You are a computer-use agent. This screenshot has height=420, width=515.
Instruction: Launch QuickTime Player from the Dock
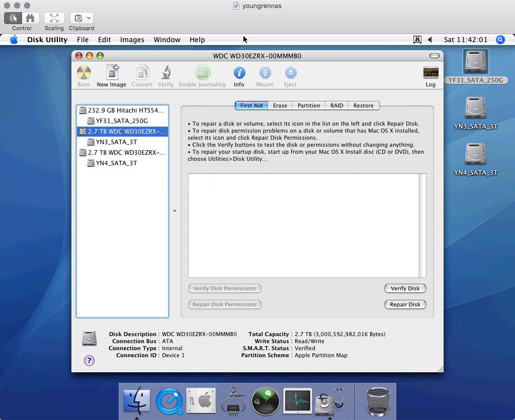pyautogui.click(x=169, y=401)
